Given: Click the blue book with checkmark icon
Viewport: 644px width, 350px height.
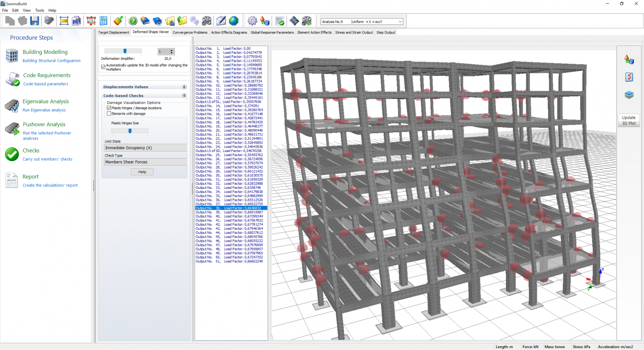Looking at the screenshot, I should click(x=158, y=21).
